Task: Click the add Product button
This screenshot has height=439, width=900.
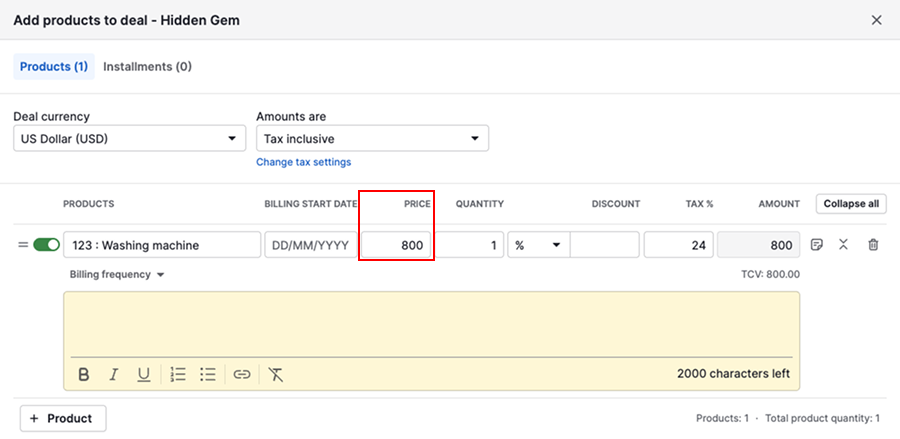Action: (x=63, y=418)
